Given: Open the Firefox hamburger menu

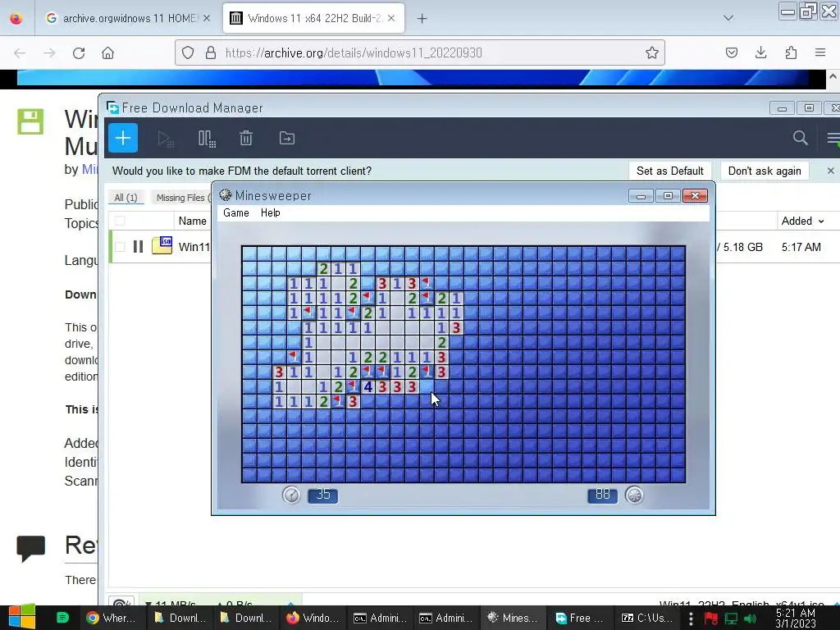Looking at the screenshot, I should (820, 52).
